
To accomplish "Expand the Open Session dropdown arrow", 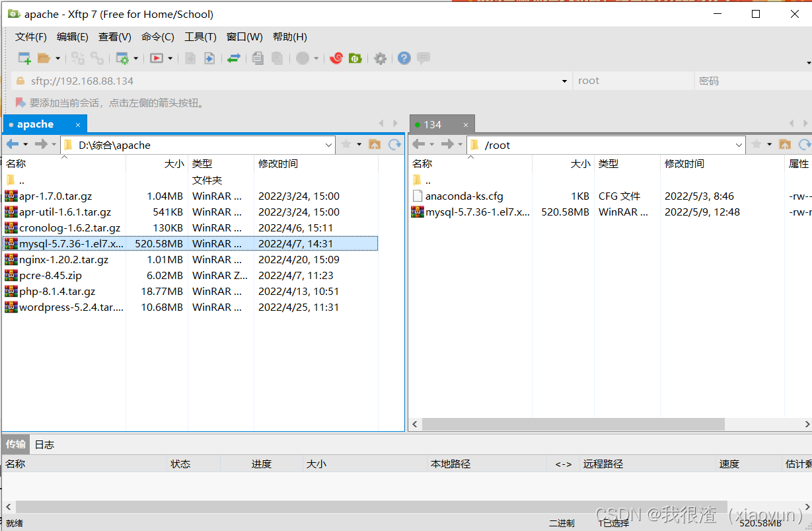I will [57, 58].
